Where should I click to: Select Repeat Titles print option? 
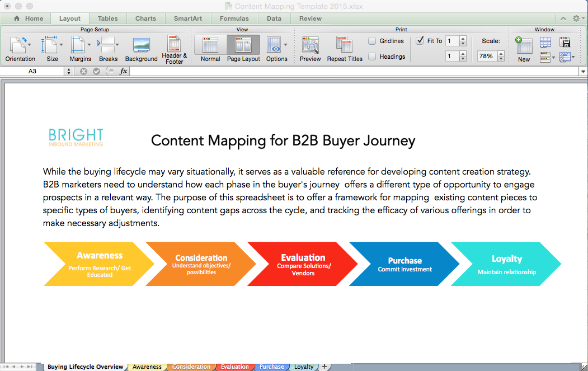345,49
